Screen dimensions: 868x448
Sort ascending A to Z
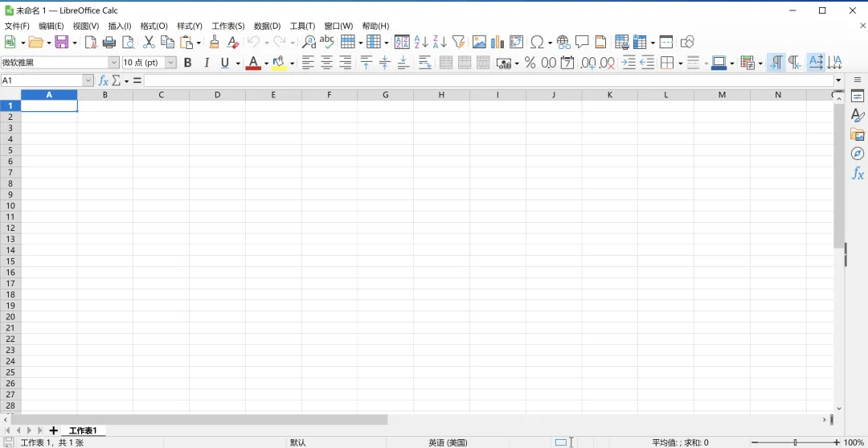(421, 42)
